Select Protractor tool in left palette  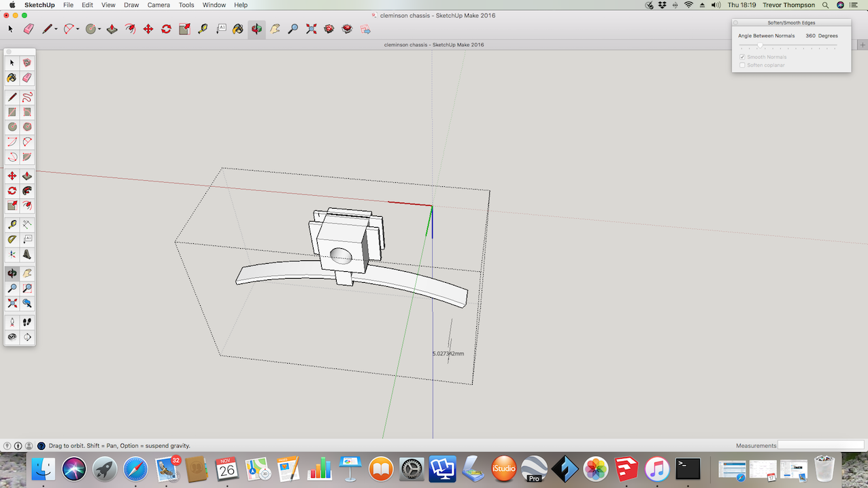[x=12, y=239]
